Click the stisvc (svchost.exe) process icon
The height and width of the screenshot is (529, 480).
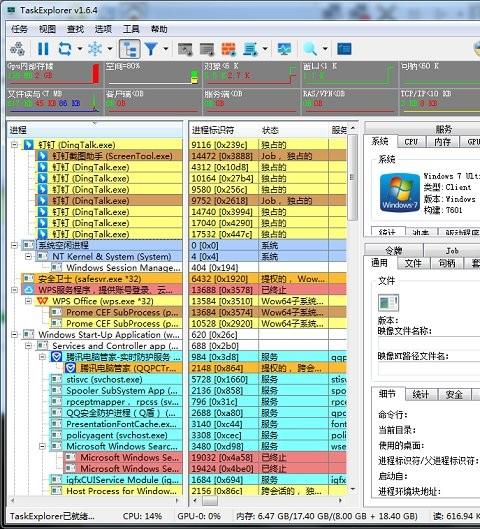(56, 379)
